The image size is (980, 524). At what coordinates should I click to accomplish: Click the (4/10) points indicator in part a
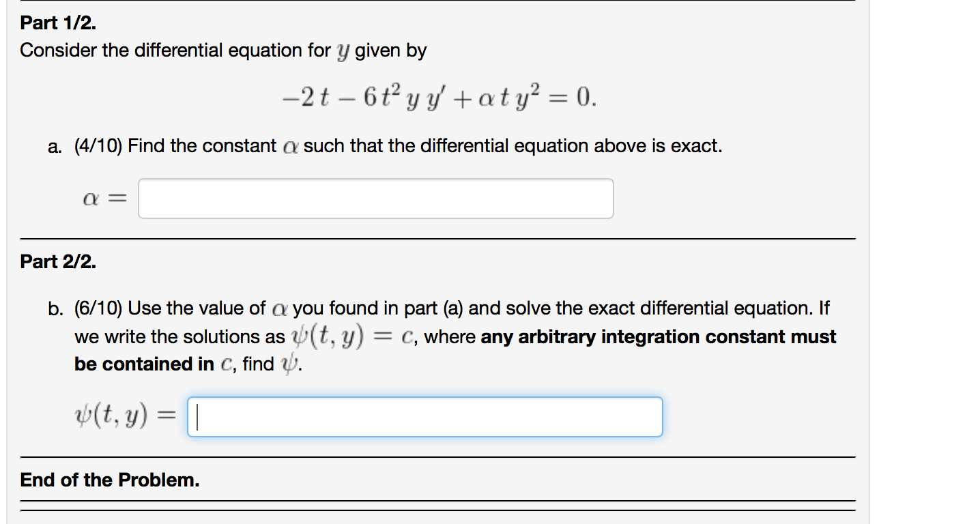click(100, 145)
